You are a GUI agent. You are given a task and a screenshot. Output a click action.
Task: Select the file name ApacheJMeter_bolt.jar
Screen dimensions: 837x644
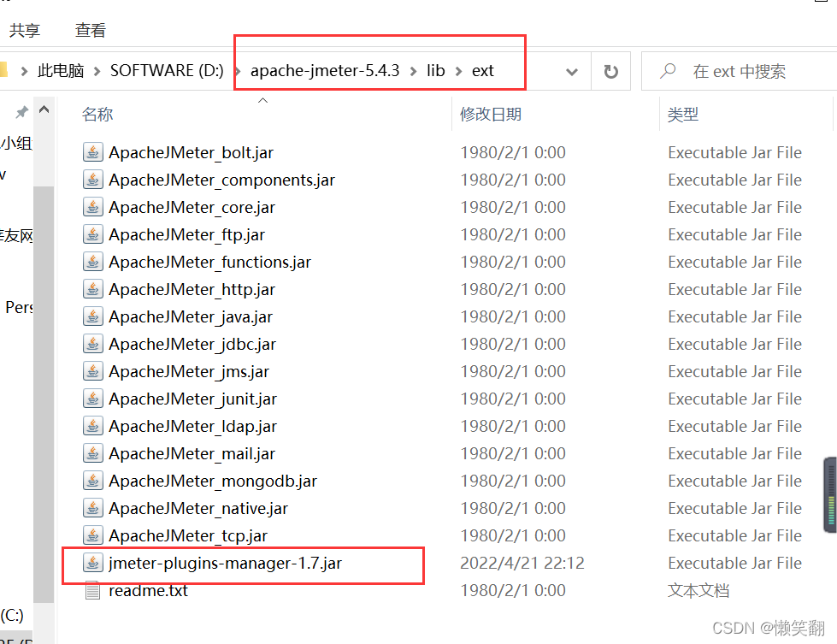[x=192, y=153]
